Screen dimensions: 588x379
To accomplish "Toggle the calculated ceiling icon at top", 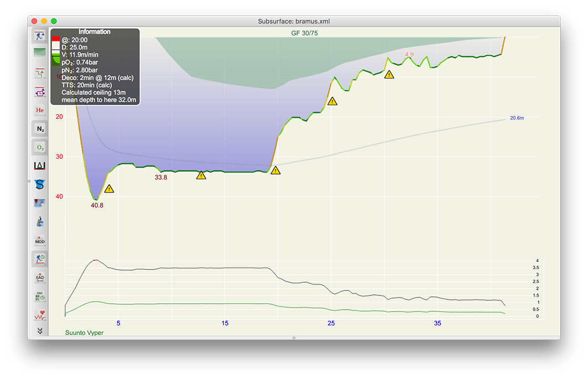I will click(x=40, y=36).
